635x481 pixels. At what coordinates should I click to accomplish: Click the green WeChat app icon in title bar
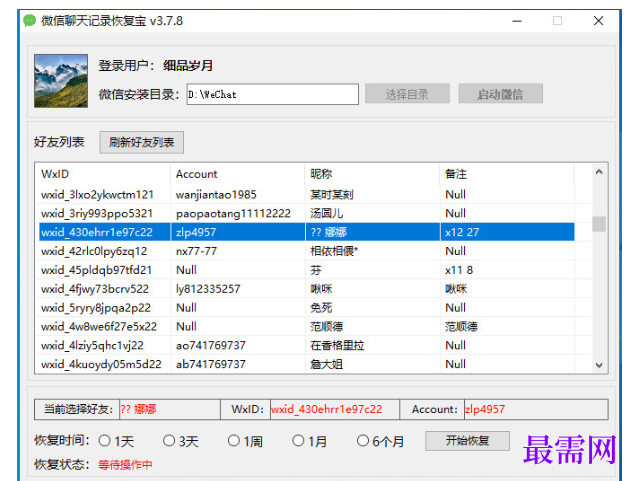tap(30, 20)
